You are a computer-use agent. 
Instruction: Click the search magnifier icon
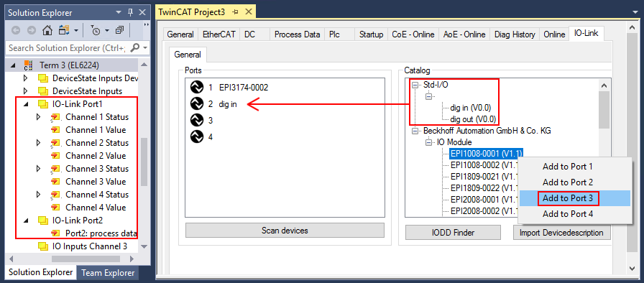(135, 48)
